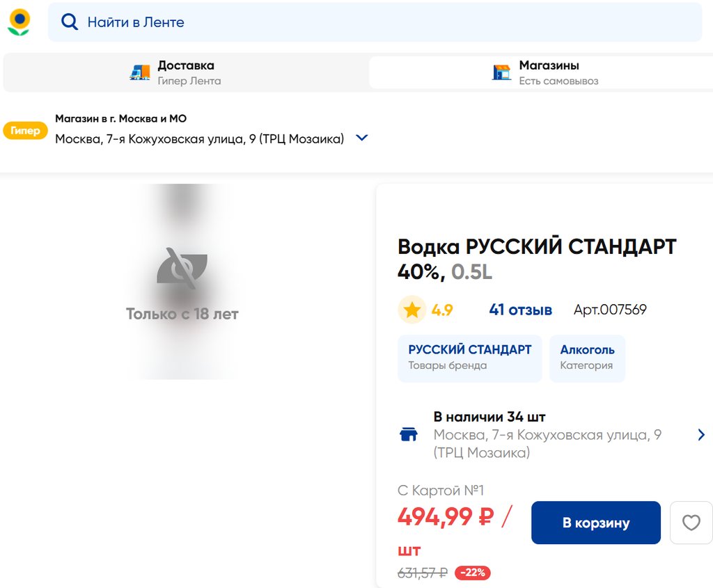Viewport: 713px width, 588px height.
Task: Open the Алкоголь category chip
Action: click(x=587, y=358)
